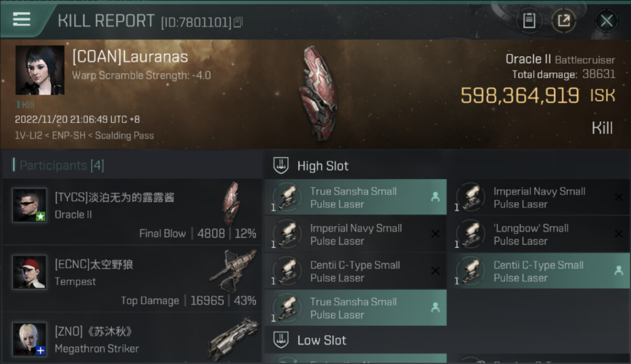Click the Participants [4] header
Viewport: 631px width, 364px height.
point(62,165)
